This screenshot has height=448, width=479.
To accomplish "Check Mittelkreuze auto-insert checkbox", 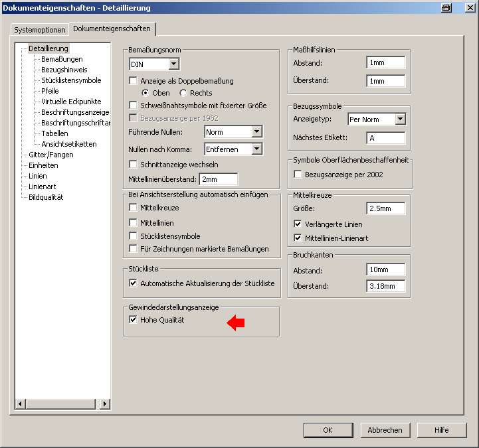I will [133, 208].
